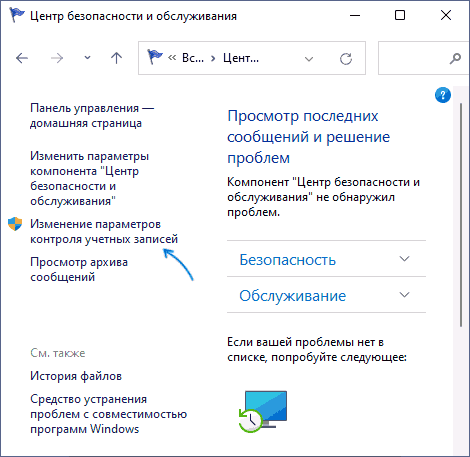
Task: Click the Вс... breadcrumb segment
Action: click(x=193, y=58)
